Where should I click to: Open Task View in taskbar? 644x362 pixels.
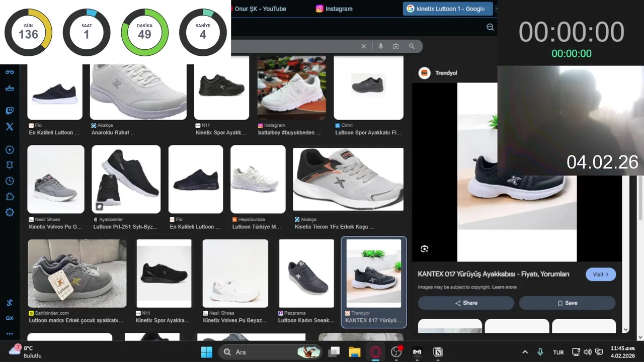coord(334,352)
